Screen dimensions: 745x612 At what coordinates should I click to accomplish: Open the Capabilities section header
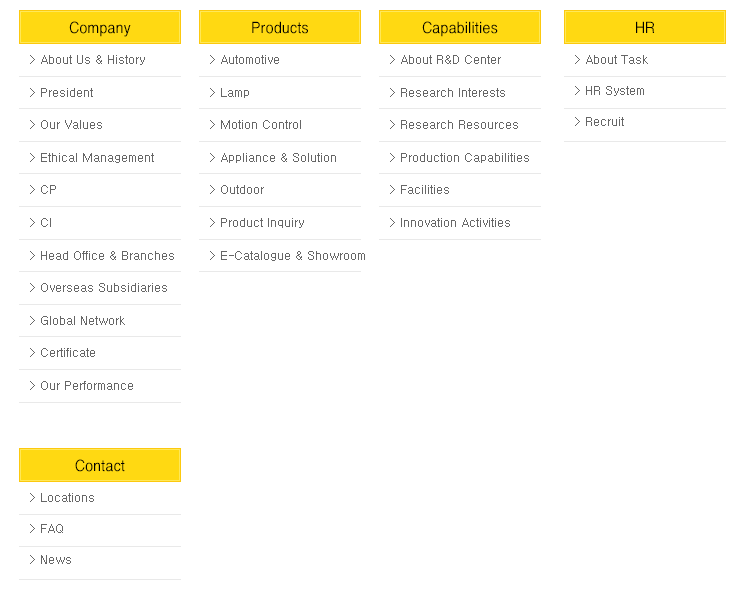[x=460, y=28]
